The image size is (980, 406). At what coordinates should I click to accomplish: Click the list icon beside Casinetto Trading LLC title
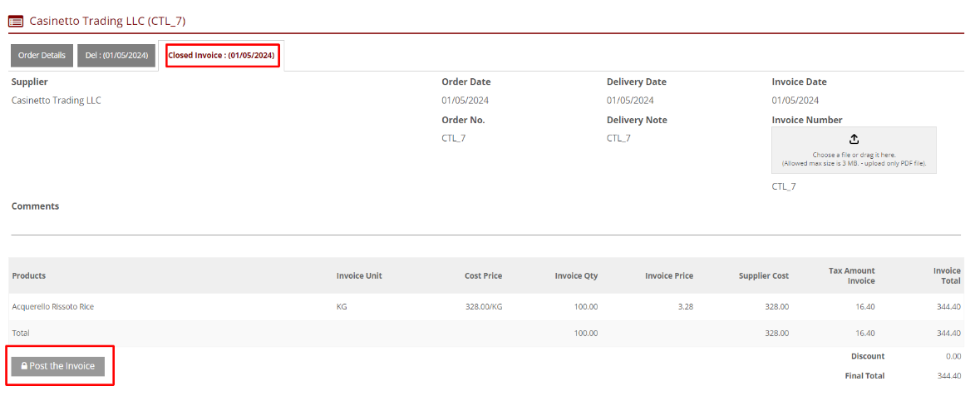click(x=16, y=22)
